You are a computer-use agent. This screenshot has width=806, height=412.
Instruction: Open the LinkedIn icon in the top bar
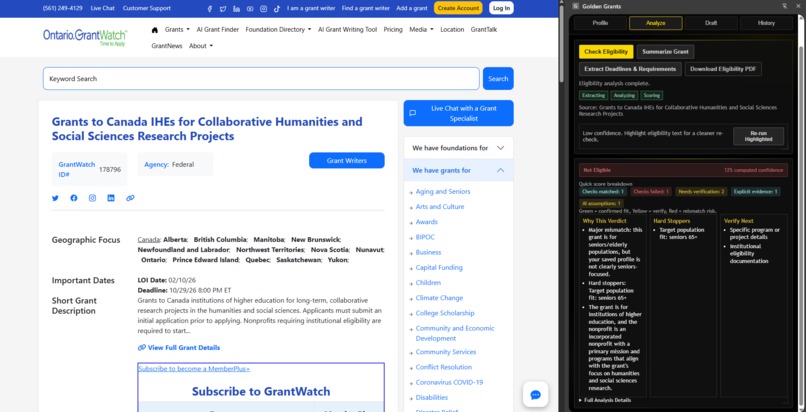[236, 8]
